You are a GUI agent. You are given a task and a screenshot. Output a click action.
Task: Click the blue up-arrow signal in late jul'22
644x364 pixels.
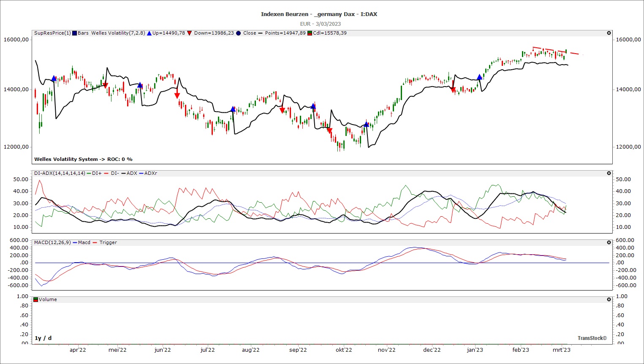[233, 109]
